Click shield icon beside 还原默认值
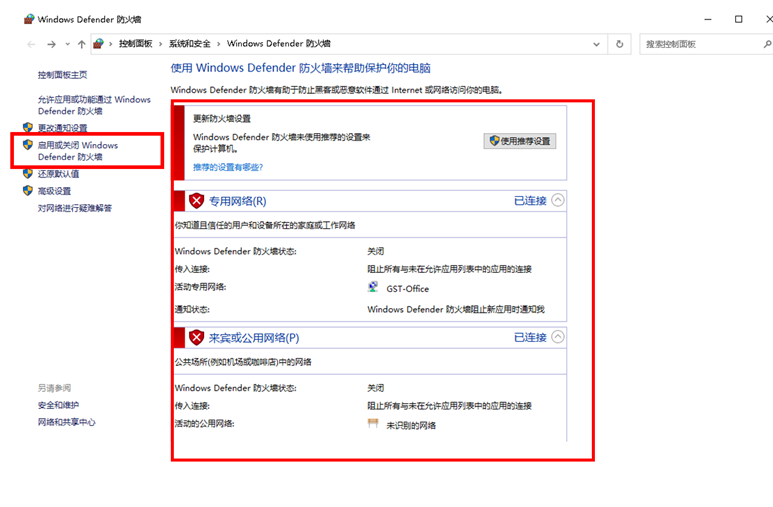The image size is (773, 507). point(28,173)
